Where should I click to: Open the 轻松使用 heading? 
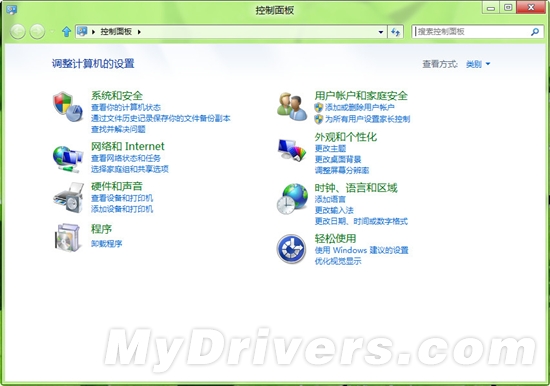click(x=335, y=239)
